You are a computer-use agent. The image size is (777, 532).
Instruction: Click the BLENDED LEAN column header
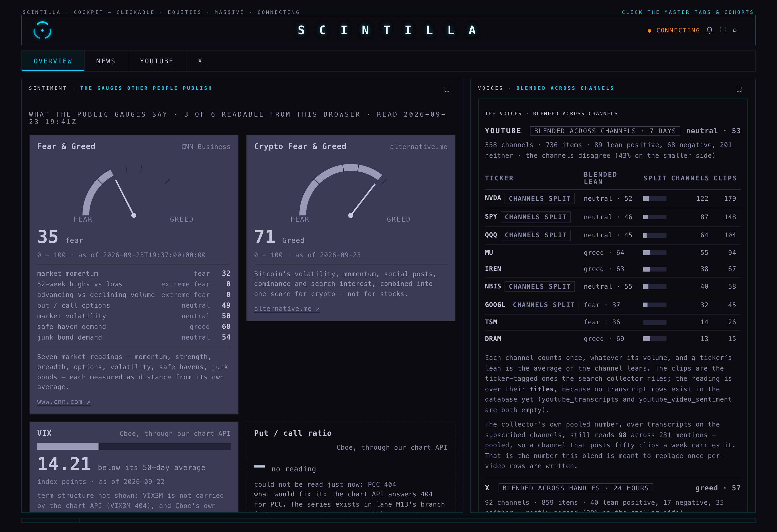(600, 178)
